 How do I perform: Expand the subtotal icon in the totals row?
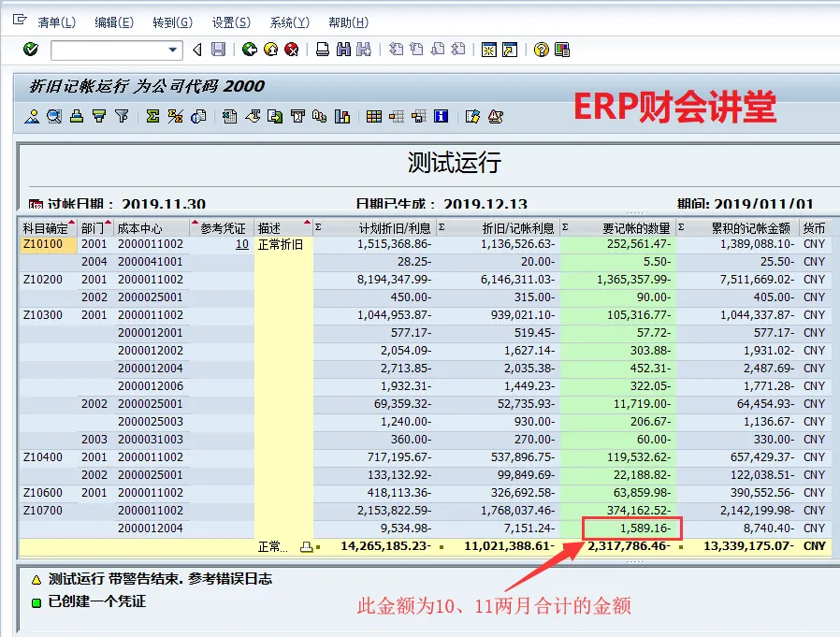click(x=307, y=547)
